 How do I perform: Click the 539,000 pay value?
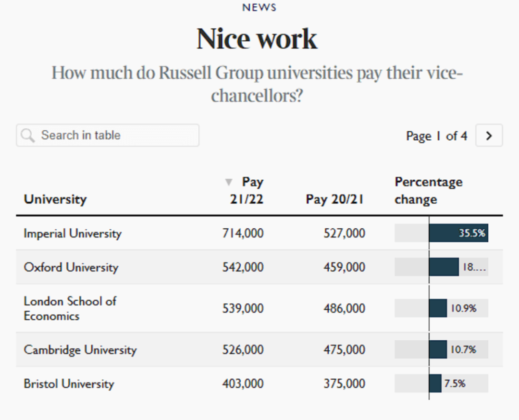coord(243,309)
